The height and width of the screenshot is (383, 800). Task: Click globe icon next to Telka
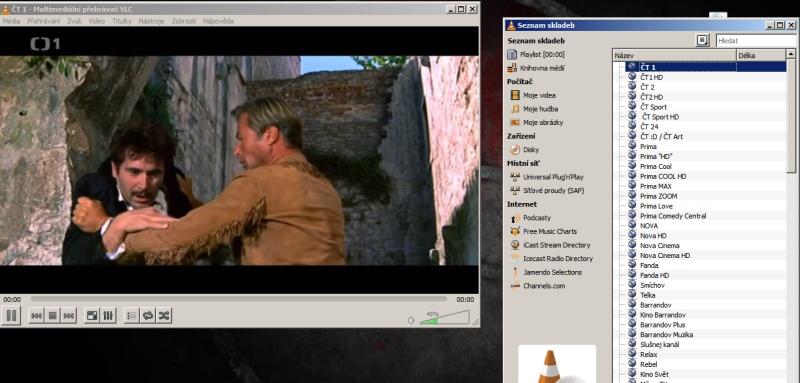point(632,295)
